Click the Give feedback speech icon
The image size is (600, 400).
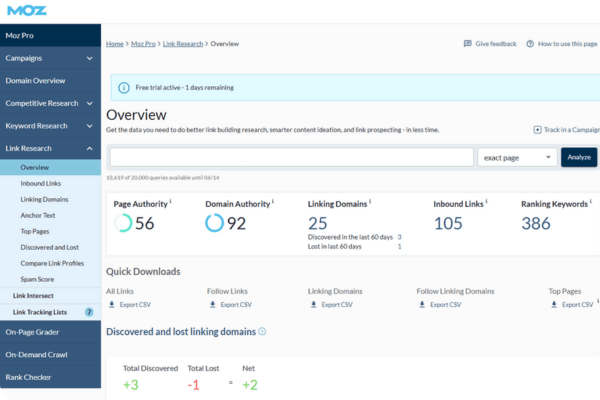(467, 44)
